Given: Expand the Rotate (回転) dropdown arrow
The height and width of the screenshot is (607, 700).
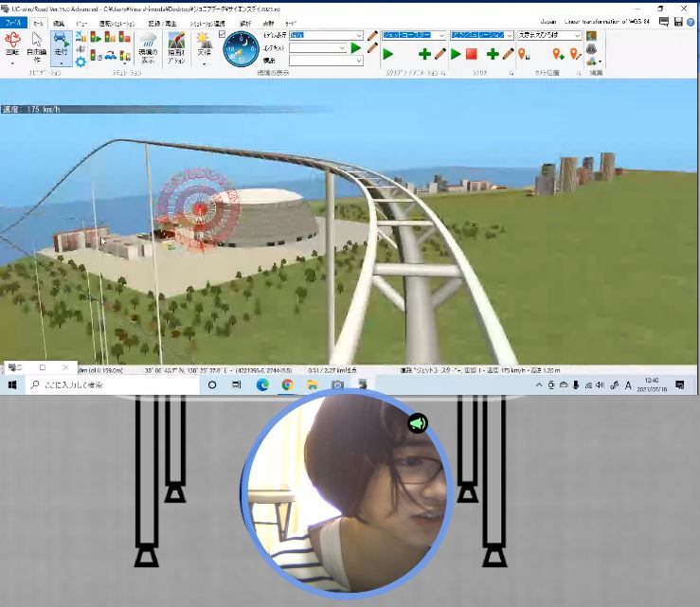Looking at the screenshot, I should coord(12,63).
